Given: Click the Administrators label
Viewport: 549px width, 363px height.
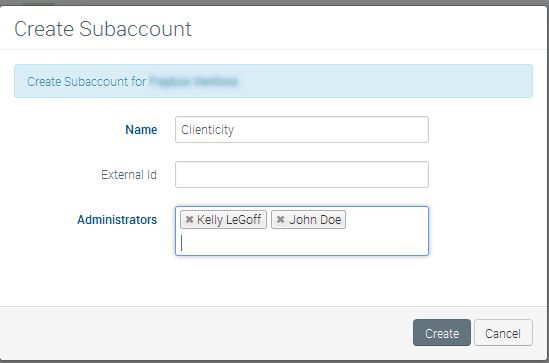Looking at the screenshot, I should pyautogui.click(x=117, y=219).
